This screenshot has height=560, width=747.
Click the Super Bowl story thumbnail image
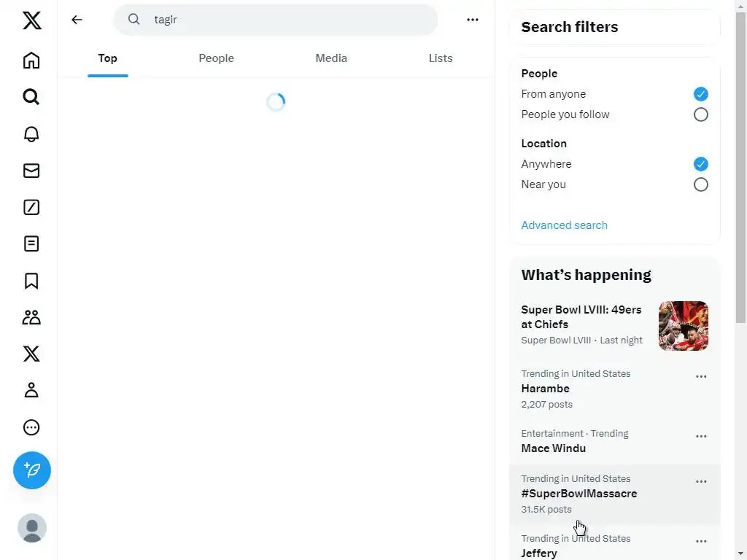pyautogui.click(x=683, y=326)
